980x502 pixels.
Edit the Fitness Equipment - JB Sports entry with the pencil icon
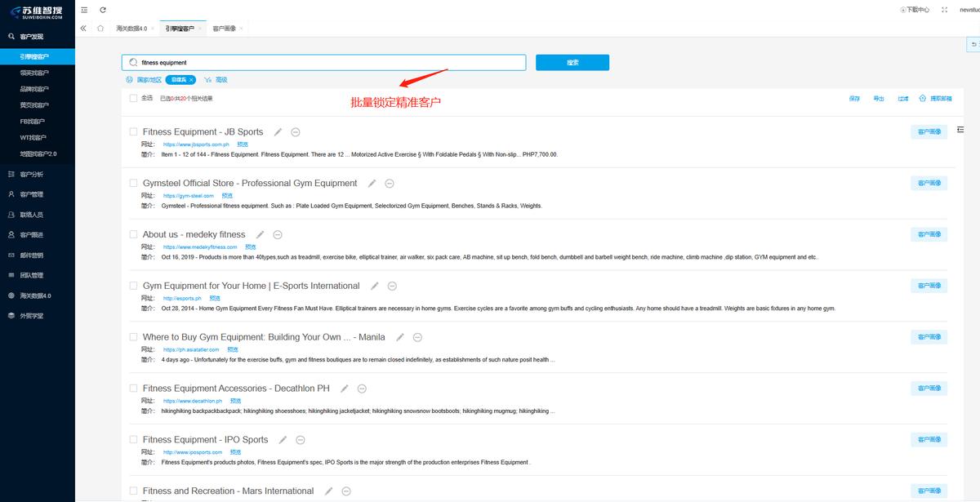[278, 131]
